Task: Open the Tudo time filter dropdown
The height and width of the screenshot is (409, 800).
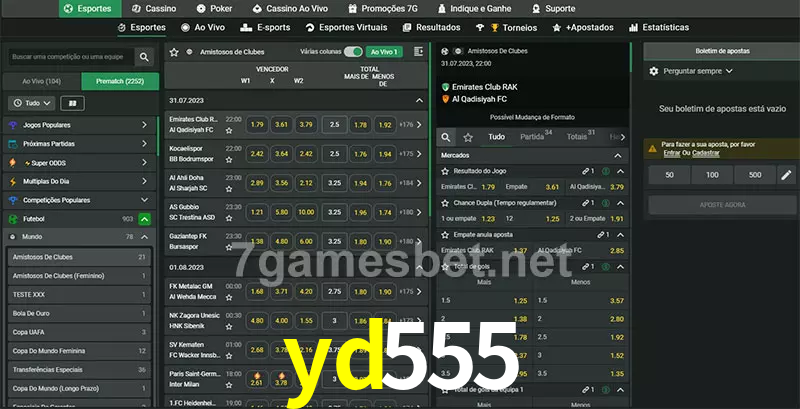Action: coord(32,103)
